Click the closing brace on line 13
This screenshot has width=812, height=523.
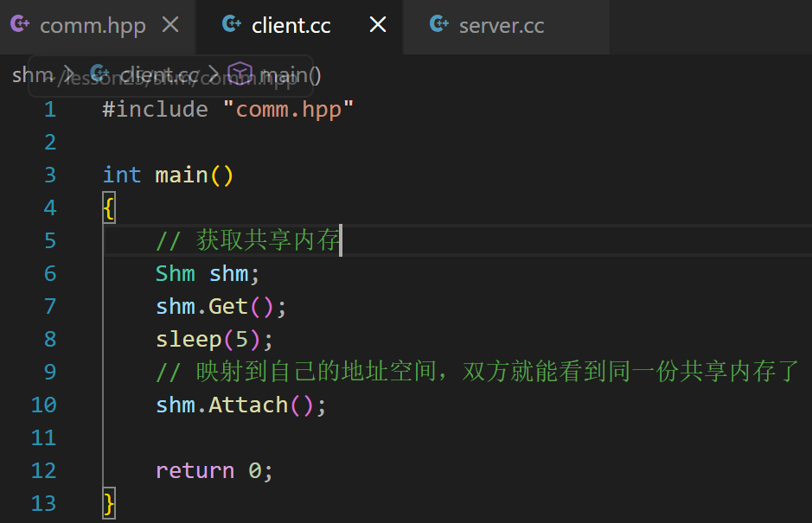click(x=109, y=503)
